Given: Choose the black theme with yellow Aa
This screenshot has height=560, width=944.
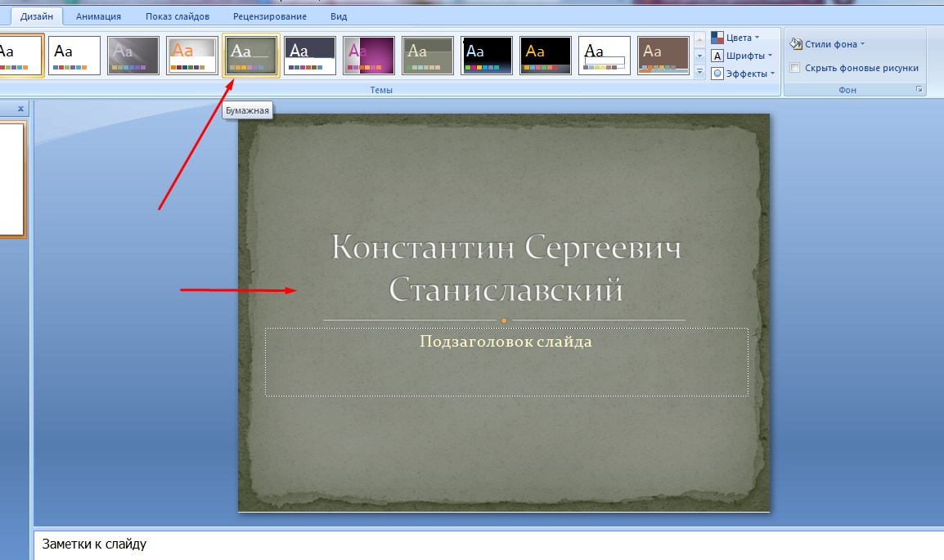Looking at the screenshot, I should [546, 56].
